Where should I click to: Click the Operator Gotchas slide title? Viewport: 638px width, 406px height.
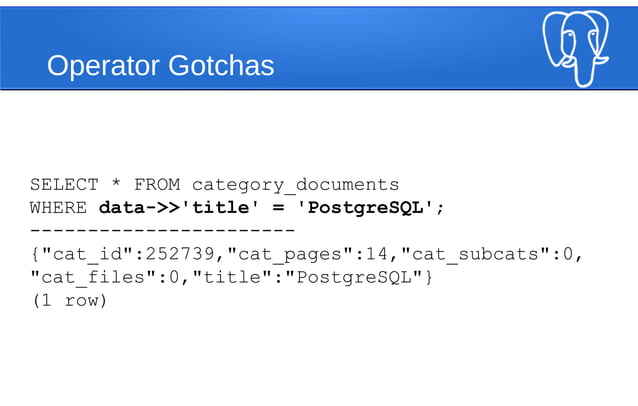point(160,66)
